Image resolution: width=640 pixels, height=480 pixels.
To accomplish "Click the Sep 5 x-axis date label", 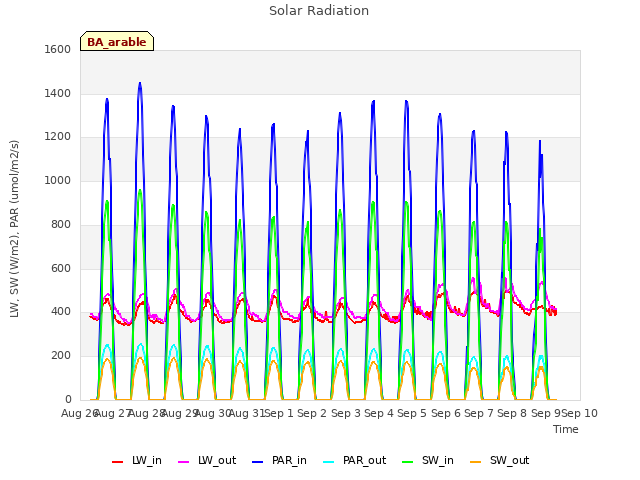I will (412, 413).
